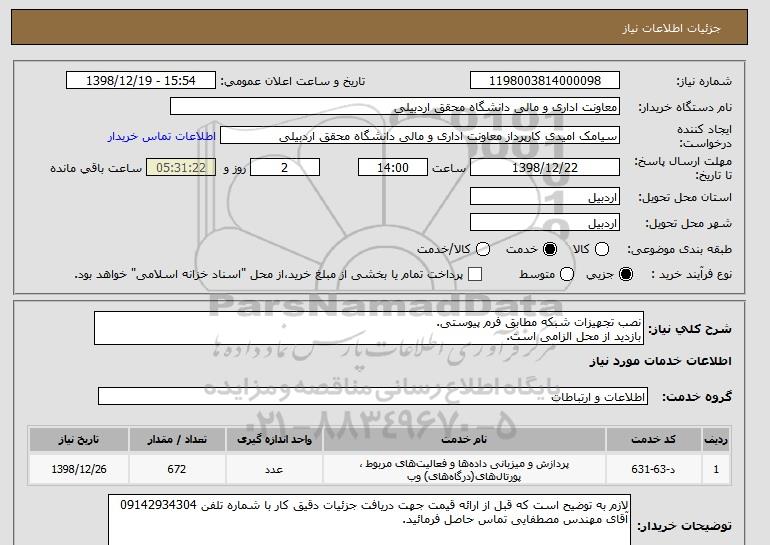770x545 pixels.
Task: Click the row number cell 1
Action: 716,469
